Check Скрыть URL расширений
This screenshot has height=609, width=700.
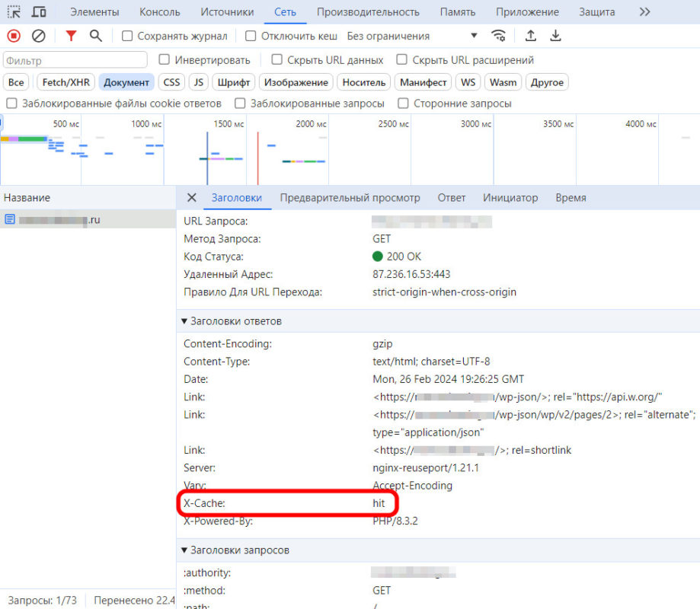coord(401,59)
